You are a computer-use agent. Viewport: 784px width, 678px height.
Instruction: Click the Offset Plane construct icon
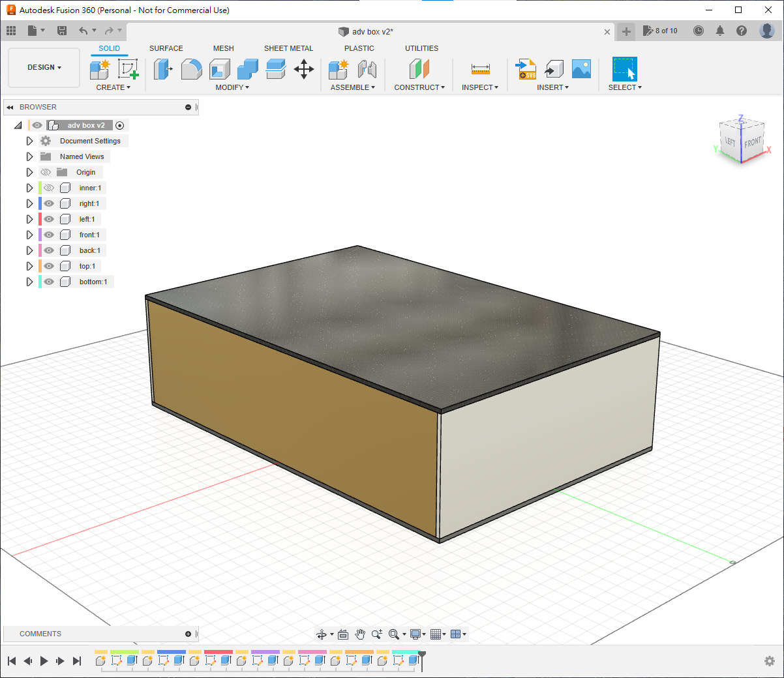click(x=419, y=69)
